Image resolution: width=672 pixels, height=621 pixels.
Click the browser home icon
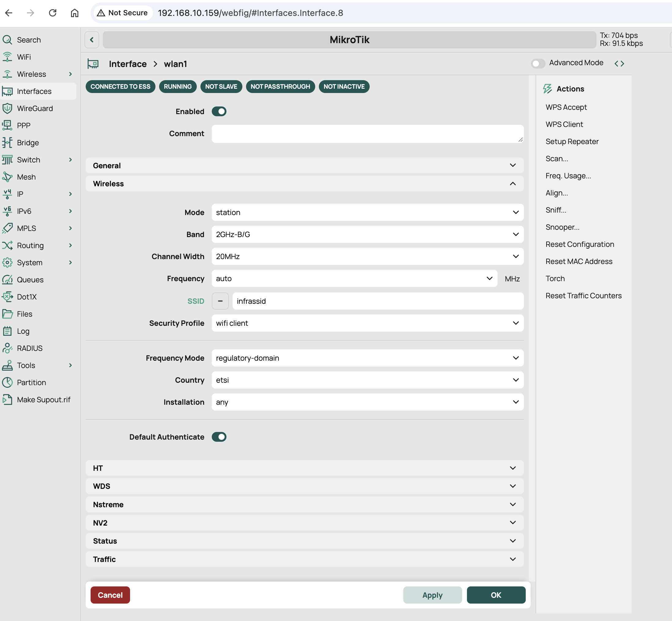(74, 13)
